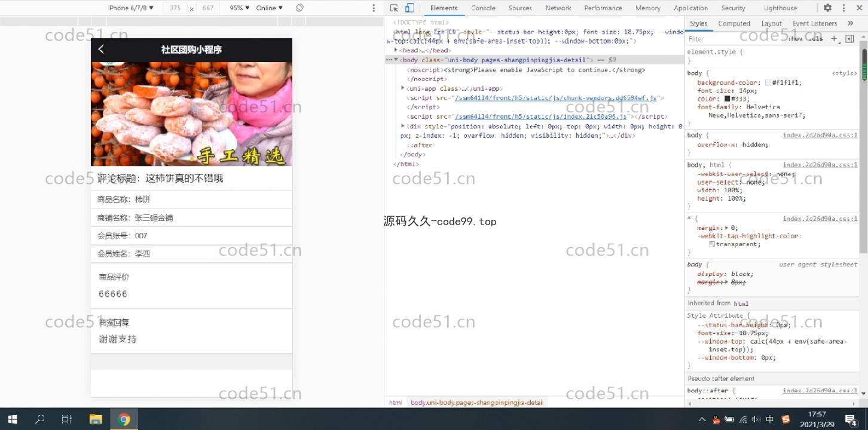Open the 95% zoom dropdown

[240, 8]
